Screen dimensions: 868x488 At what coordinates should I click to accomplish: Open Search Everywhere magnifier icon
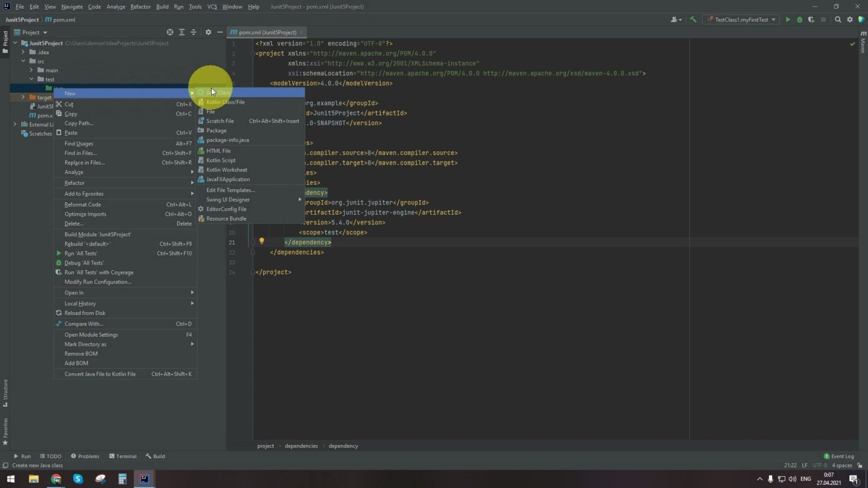tap(838, 20)
